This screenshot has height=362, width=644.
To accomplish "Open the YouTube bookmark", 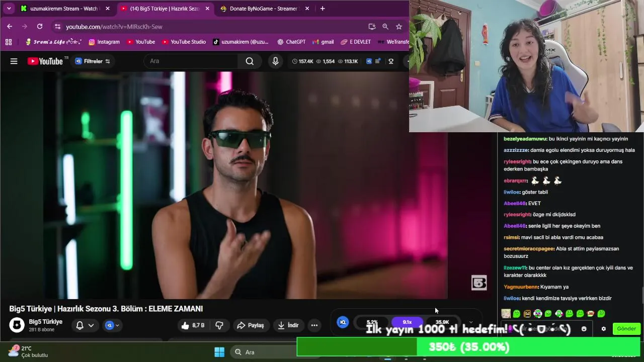I will [140, 42].
